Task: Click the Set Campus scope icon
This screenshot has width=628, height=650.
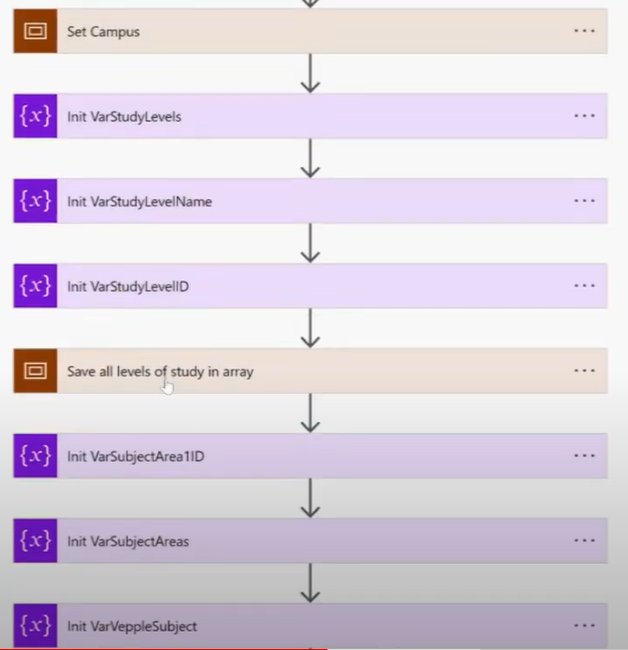Action: (x=35, y=31)
